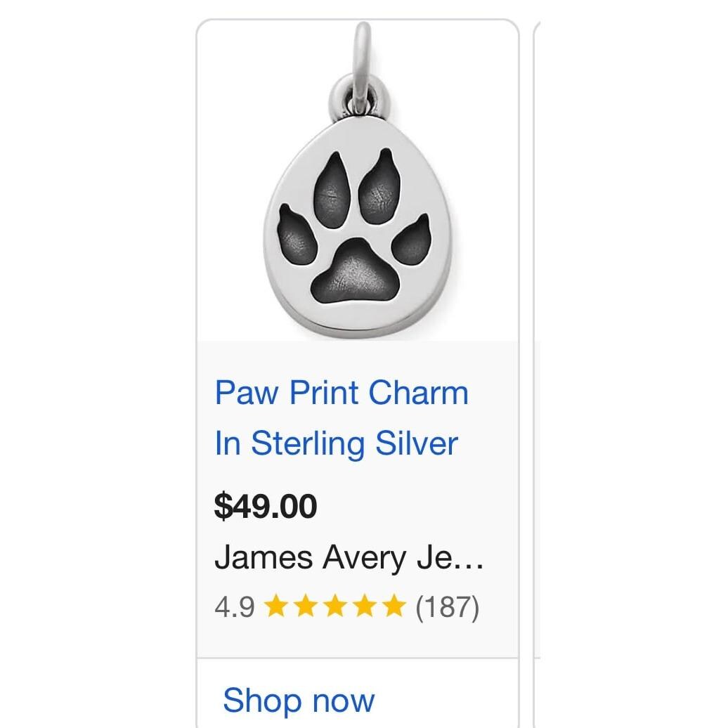Open the (187) reviews count
This screenshot has width=728, height=728.
(447, 606)
